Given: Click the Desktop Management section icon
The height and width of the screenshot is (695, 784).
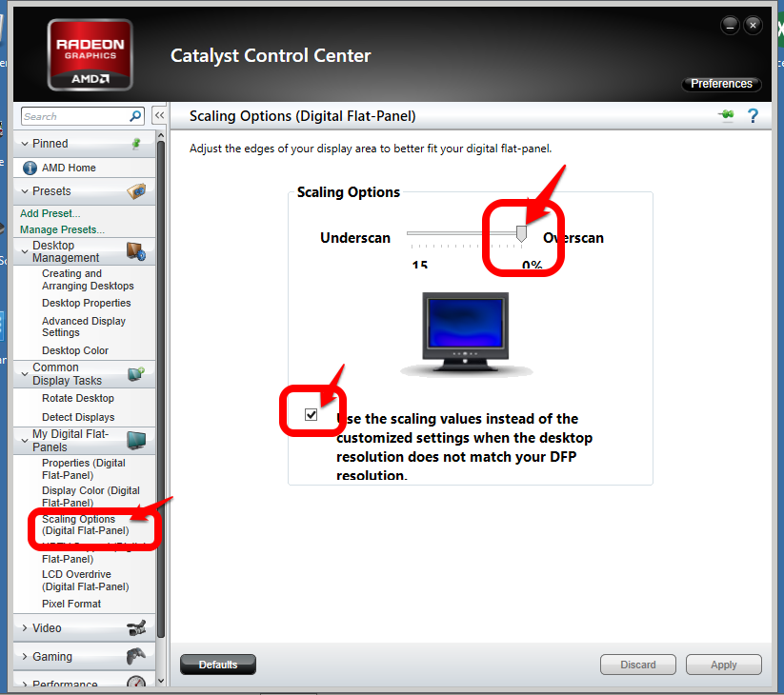Looking at the screenshot, I should (x=136, y=251).
